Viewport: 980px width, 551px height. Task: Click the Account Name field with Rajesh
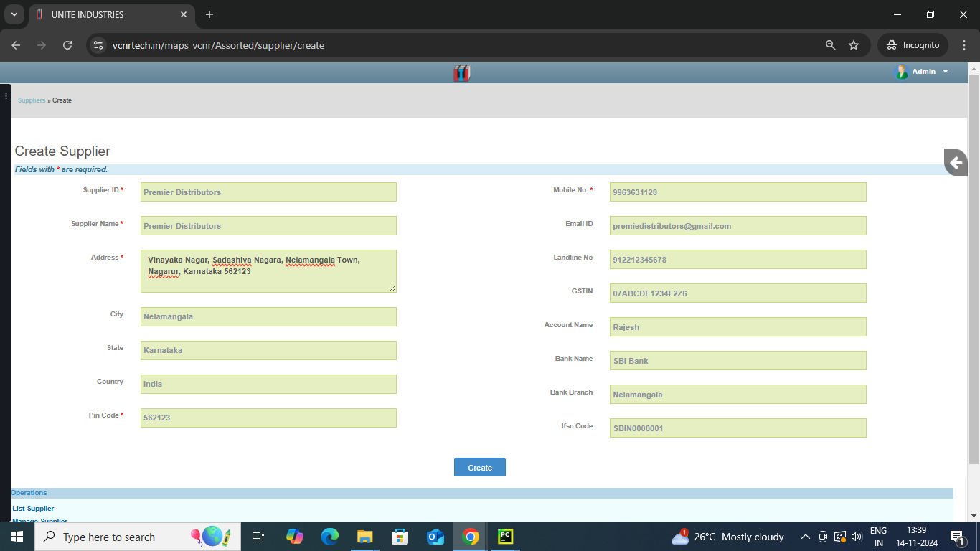click(738, 326)
